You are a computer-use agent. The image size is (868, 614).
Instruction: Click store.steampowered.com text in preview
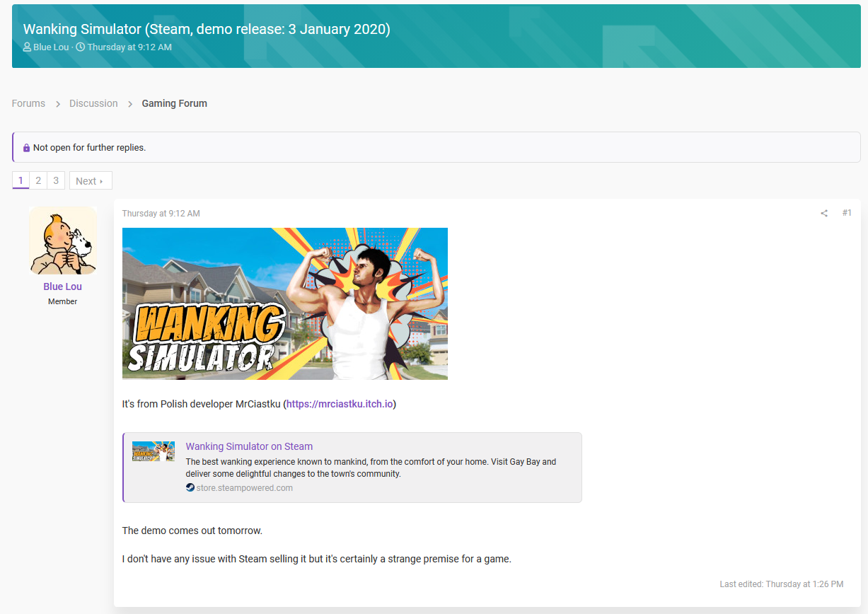tap(244, 488)
